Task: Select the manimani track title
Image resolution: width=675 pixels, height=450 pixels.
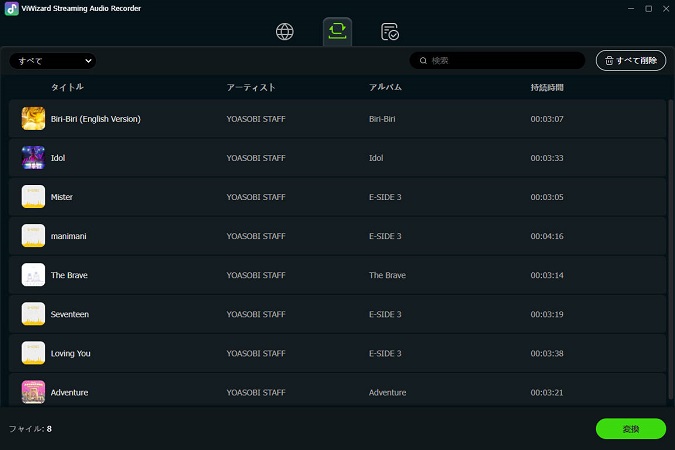Action: coord(68,236)
